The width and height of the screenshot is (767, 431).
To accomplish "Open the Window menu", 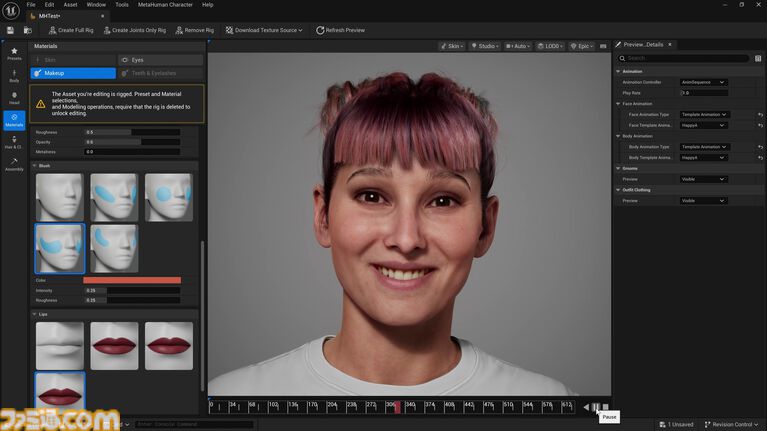I will tap(96, 5).
